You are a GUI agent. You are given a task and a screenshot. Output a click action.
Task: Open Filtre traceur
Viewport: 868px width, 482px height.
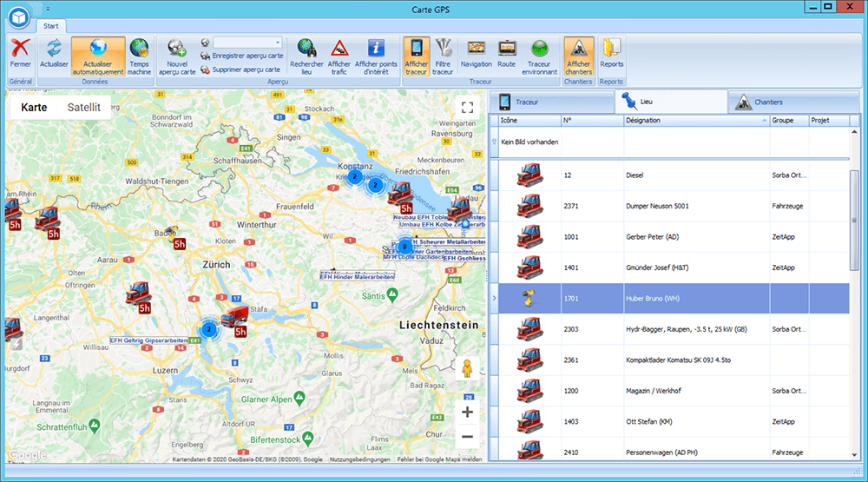pyautogui.click(x=443, y=56)
